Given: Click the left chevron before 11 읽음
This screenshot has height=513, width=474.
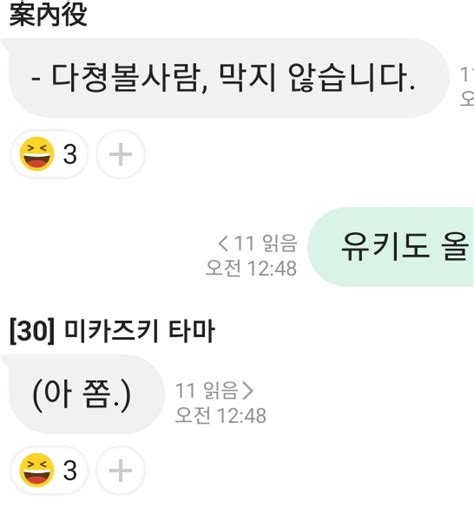Looking at the screenshot, I should (x=223, y=243).
